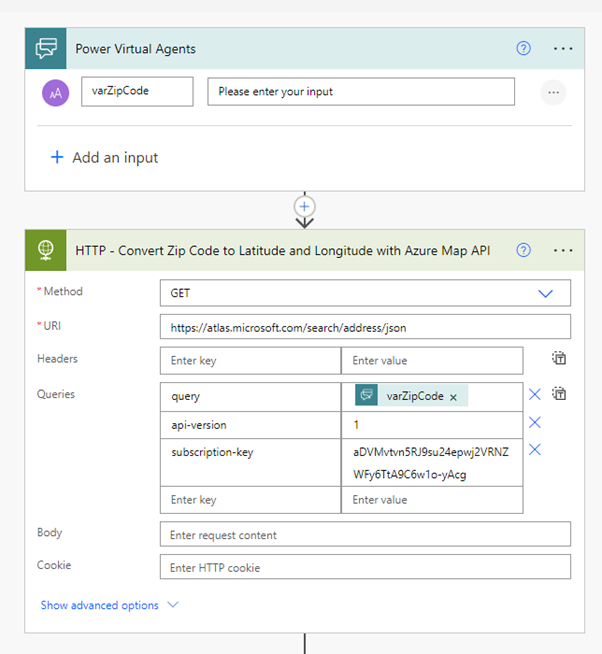Click the Method label
This screenshot has height=654, width=602.
[63, 291]
